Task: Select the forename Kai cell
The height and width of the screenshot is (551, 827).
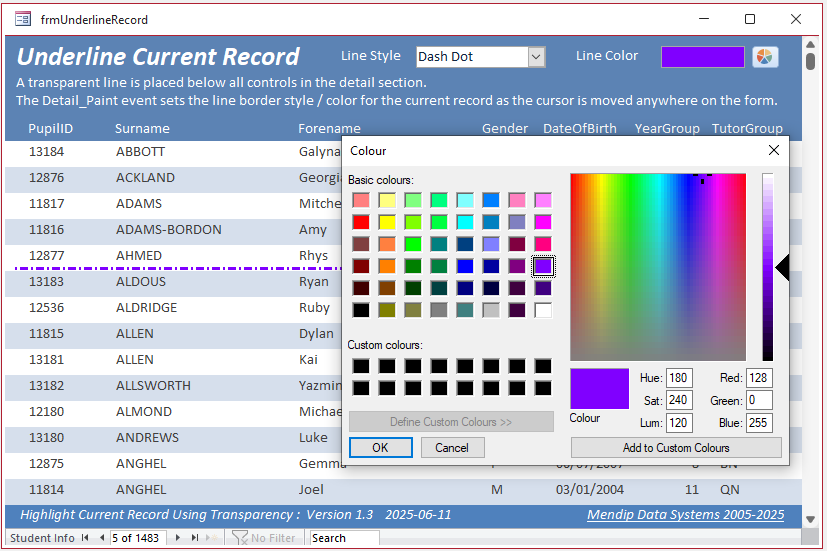Action: point(308,360)
